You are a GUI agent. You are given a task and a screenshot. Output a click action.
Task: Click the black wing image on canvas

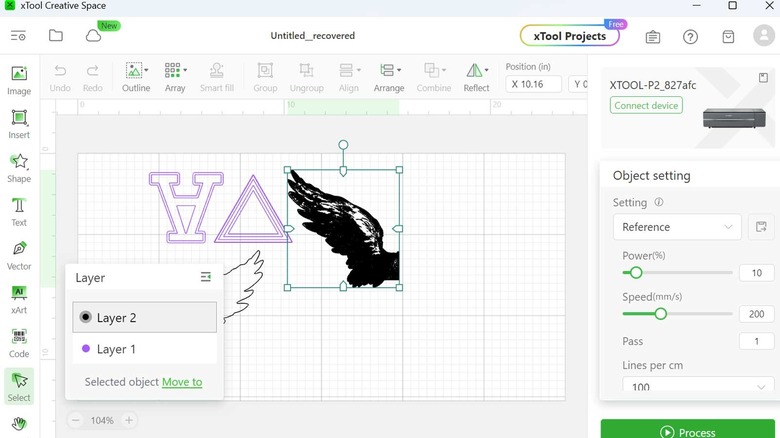344,229
